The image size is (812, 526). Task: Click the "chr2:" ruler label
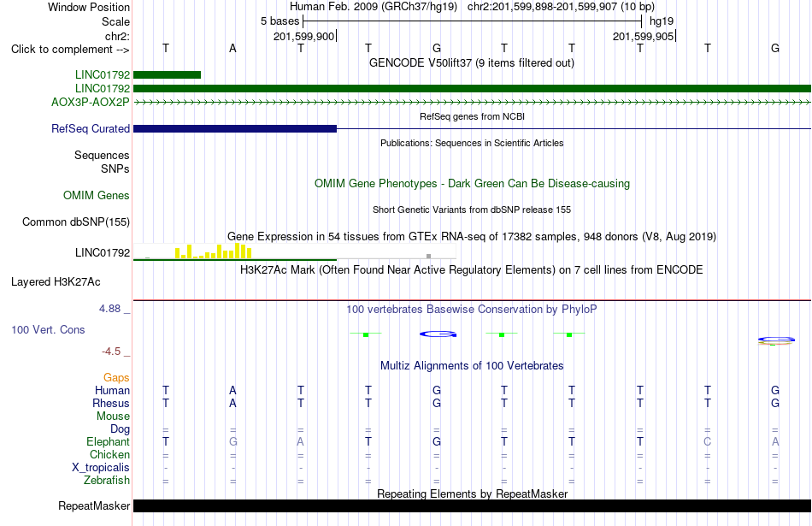coord(117,36)
